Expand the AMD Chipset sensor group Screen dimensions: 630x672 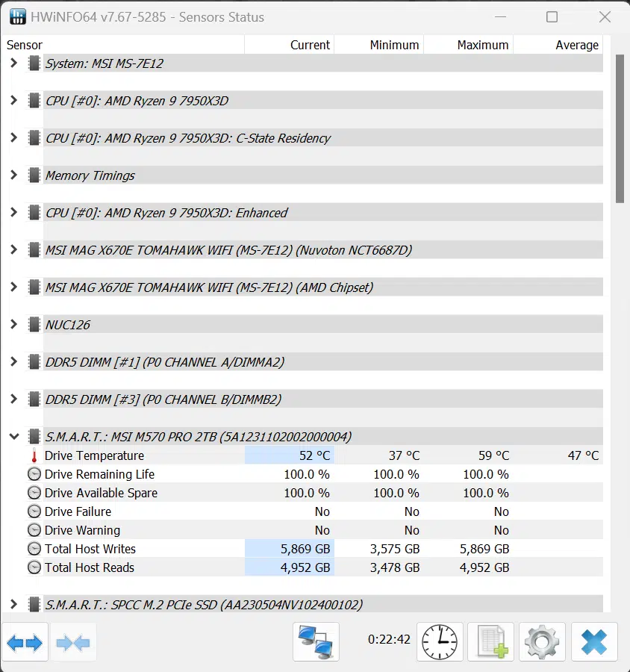[x=13, y=287]
